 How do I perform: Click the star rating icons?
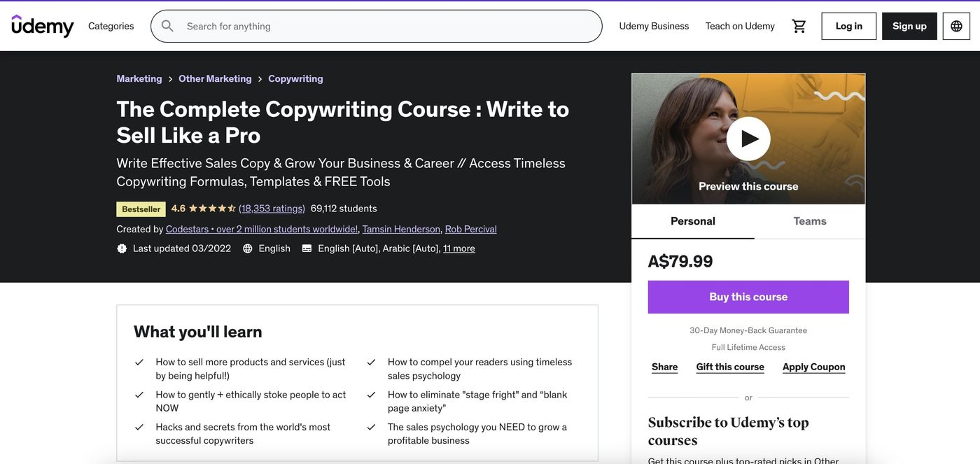click(212, 209)
